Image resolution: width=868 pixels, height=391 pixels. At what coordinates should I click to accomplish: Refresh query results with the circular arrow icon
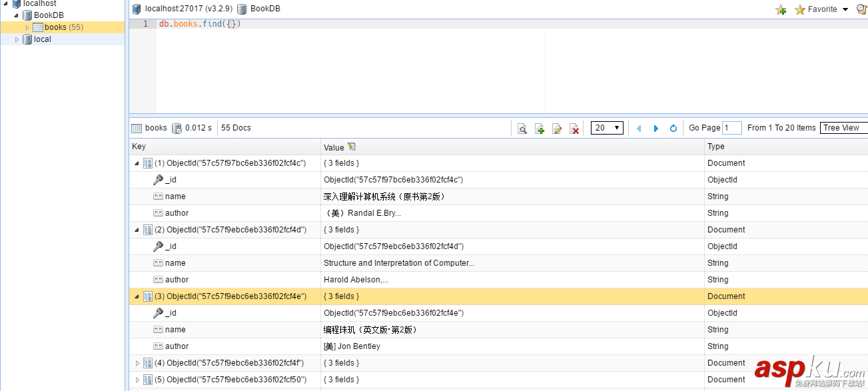[x=673, y=128]
